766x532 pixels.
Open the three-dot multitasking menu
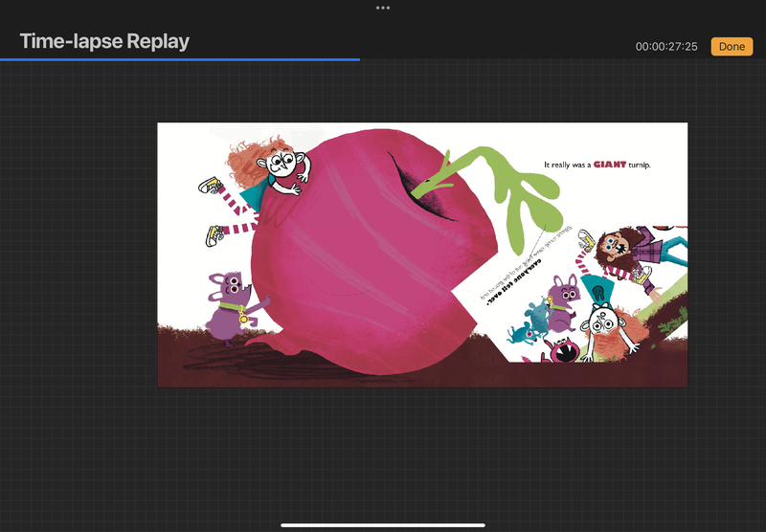383,8
